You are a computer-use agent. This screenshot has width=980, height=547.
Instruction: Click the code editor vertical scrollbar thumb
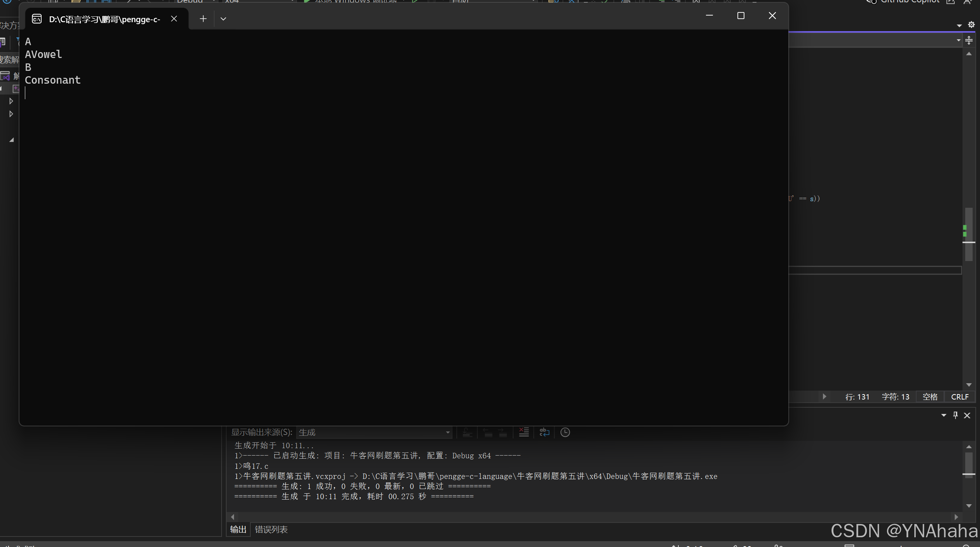[x=968, y=233]
